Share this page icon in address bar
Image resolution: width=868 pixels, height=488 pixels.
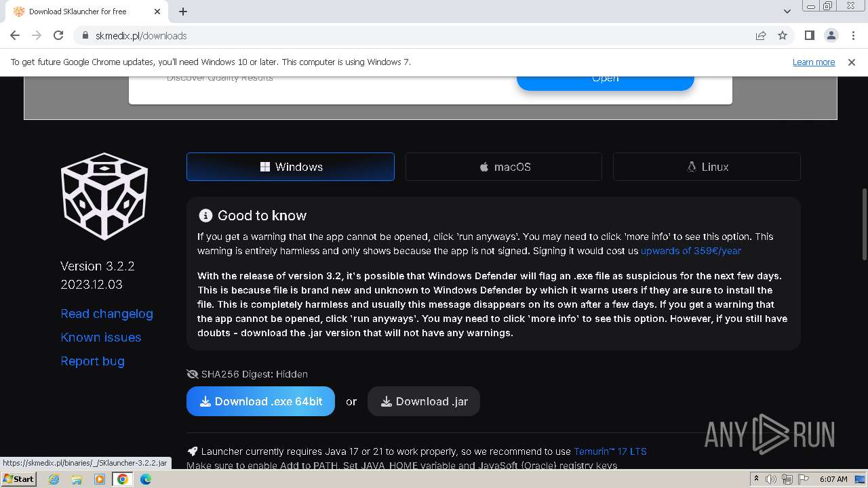[761, 35]
